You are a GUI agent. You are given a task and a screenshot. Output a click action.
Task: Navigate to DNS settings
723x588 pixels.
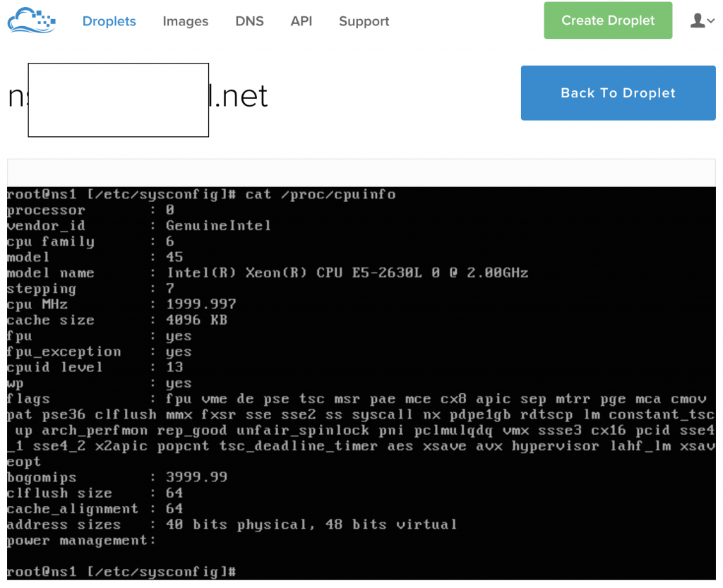coord(249,21)
